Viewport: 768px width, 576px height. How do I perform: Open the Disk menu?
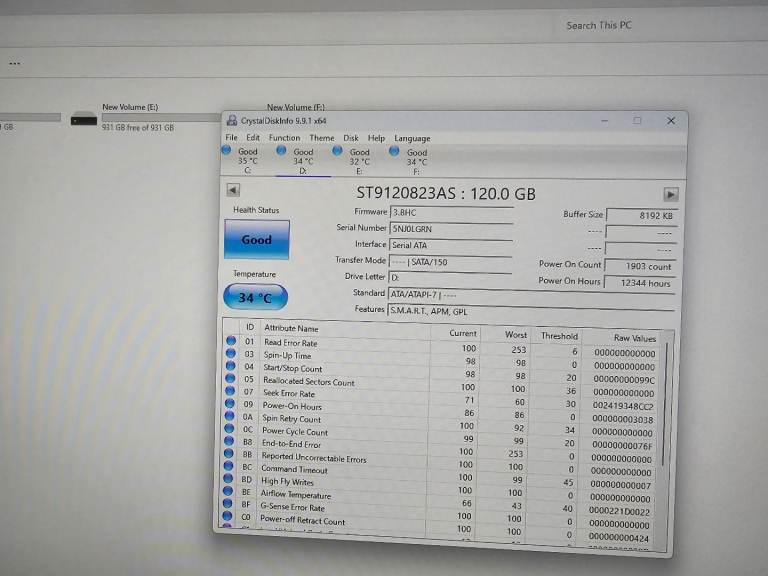pos(351,138)
